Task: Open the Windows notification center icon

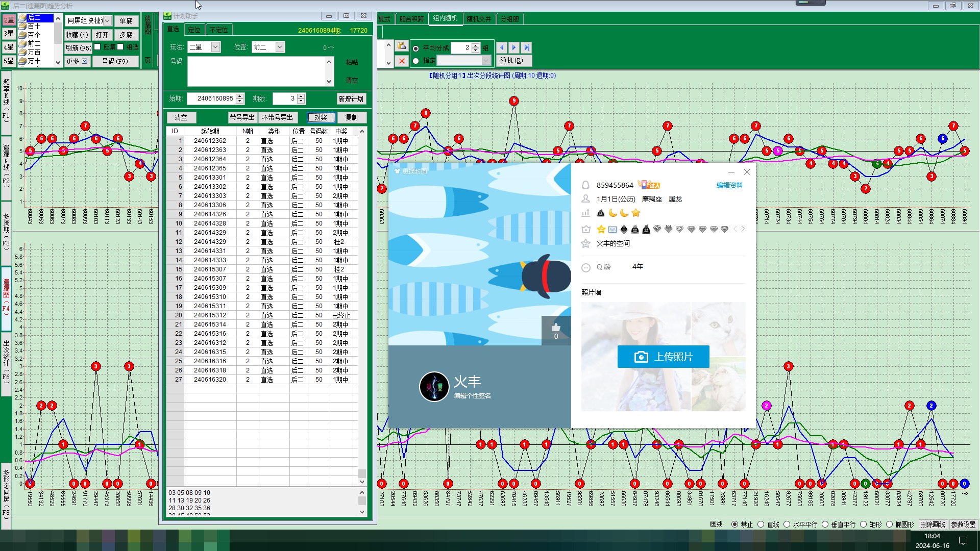Action: (x=963, y=540)
